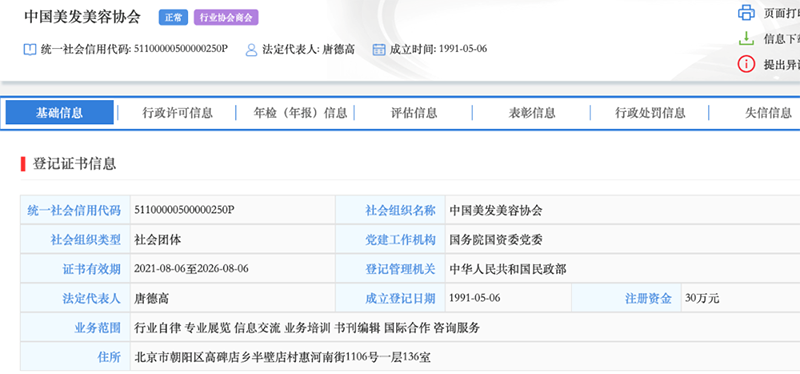The height and width of the screenshot is (374, 800).
Task: Click the printer icon for page printing
Action: 746,13
